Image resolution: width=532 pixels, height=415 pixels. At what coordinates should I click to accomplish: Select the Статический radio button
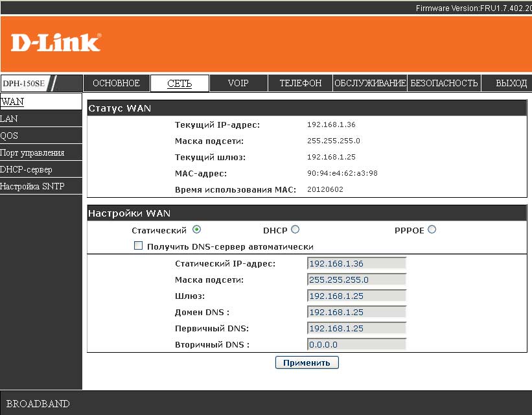196,230
